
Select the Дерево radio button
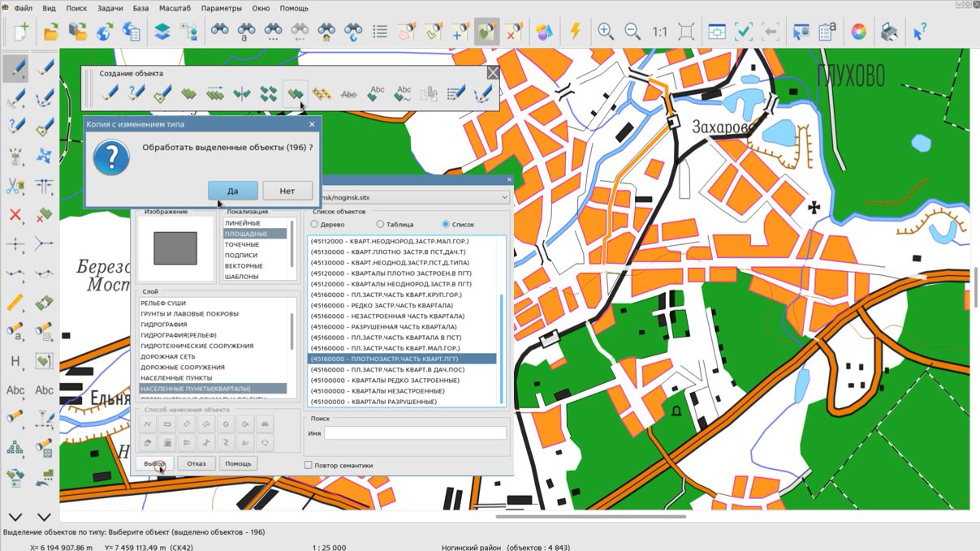315,224
